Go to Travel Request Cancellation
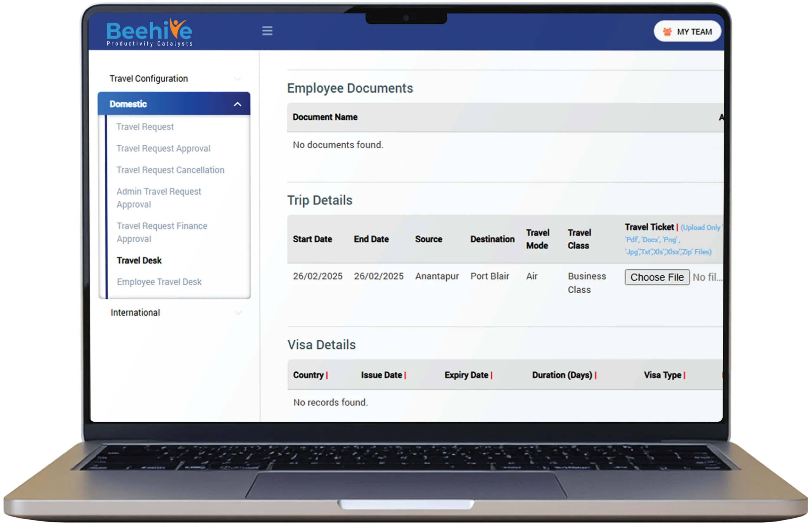 coord(170,170)
